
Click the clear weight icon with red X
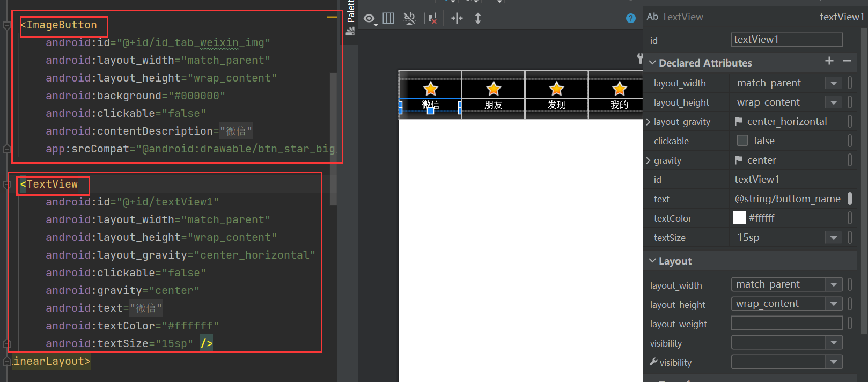point(431,19)
